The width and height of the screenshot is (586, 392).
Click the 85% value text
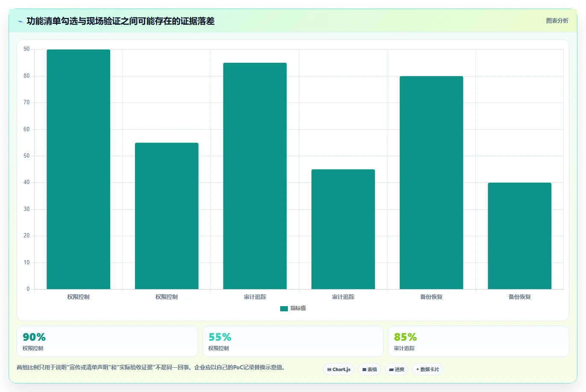pyautogui.click(x=405, y=337)
